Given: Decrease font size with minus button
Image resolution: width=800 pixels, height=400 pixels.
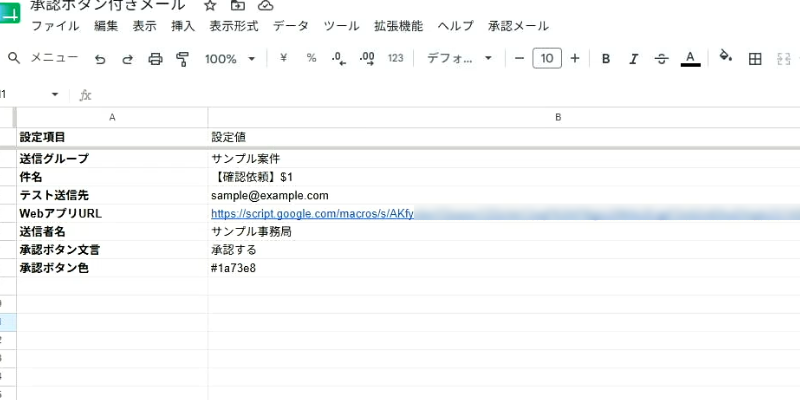Looking at the screenshot, I should (519, 59).
